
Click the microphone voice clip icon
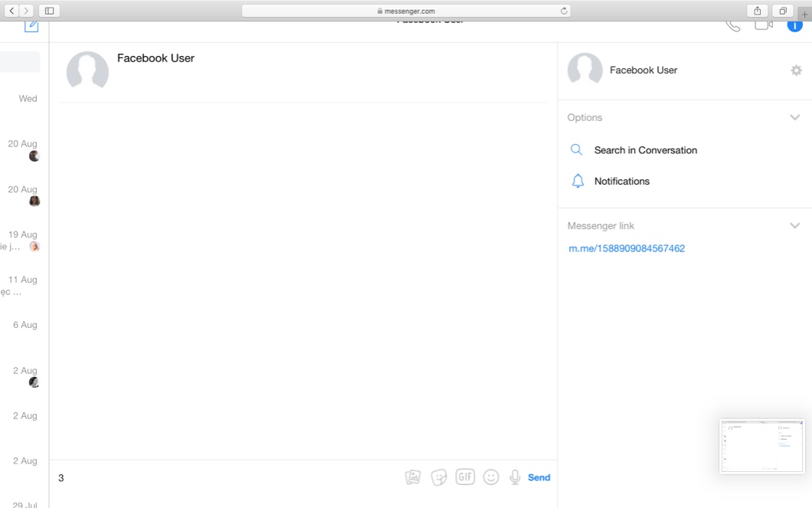515,477
